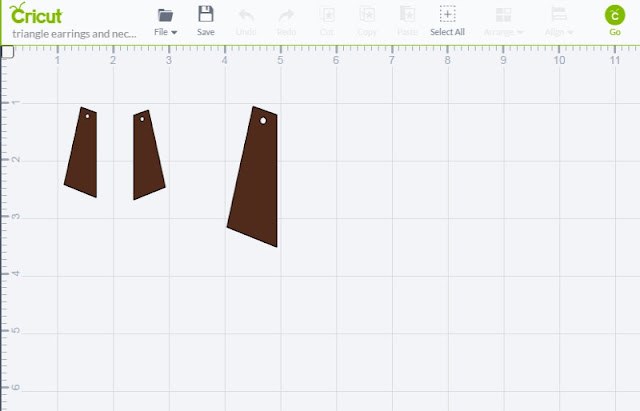Image resolution: width=640 pixels, height=411 pixels.
Task: Select the left small brown earring shape
Action: point(84,153)
